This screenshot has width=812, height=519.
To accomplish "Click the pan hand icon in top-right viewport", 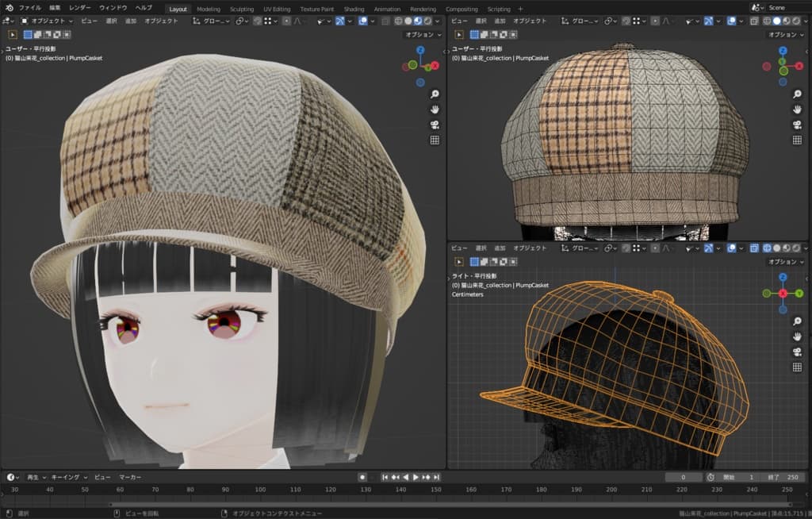I will [797, 110].
